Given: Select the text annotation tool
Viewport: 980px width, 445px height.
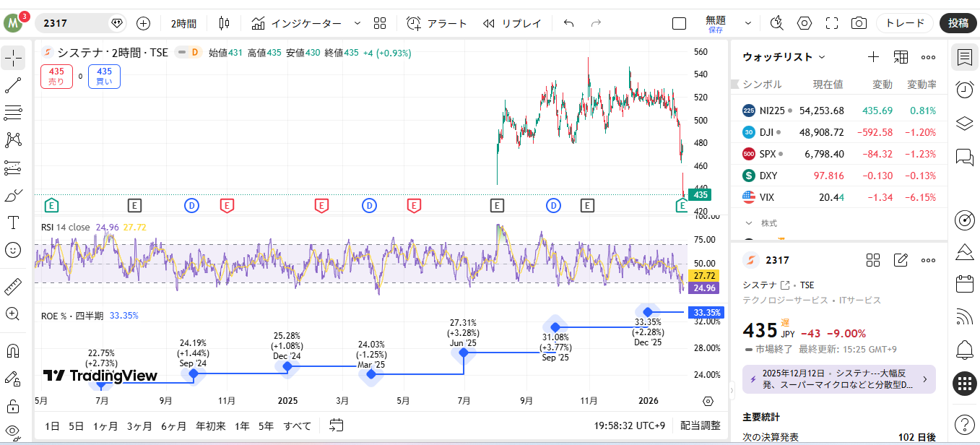Looking at the screenshot, I should pos(13,222).
